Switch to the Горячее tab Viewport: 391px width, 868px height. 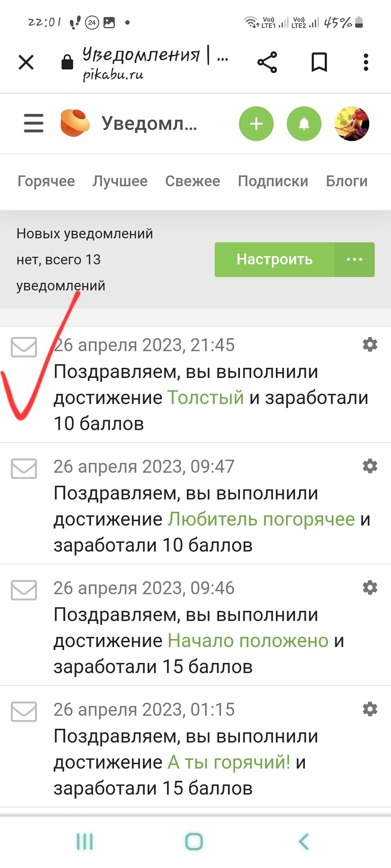[46, 181]
